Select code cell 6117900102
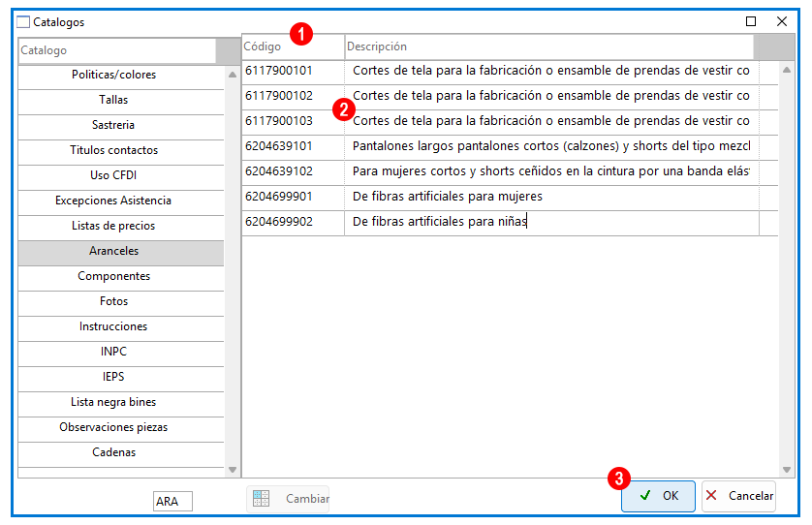Screen dimensions: 812x525 coord(293,96)
